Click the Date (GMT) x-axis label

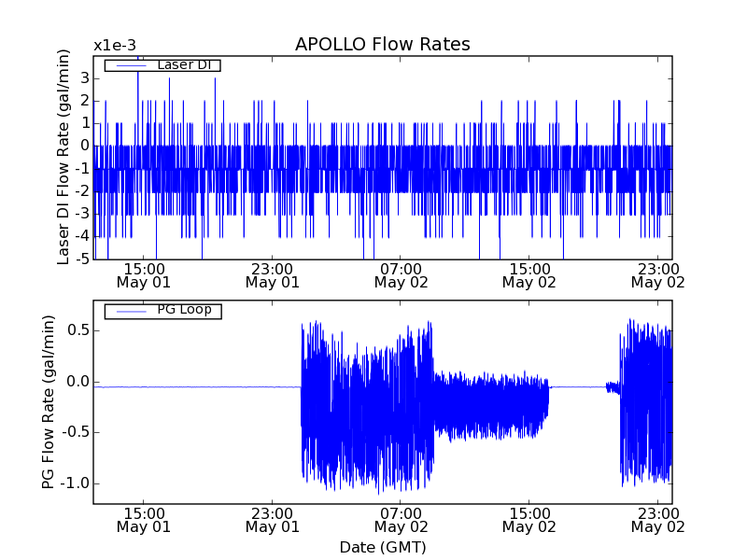382,547
